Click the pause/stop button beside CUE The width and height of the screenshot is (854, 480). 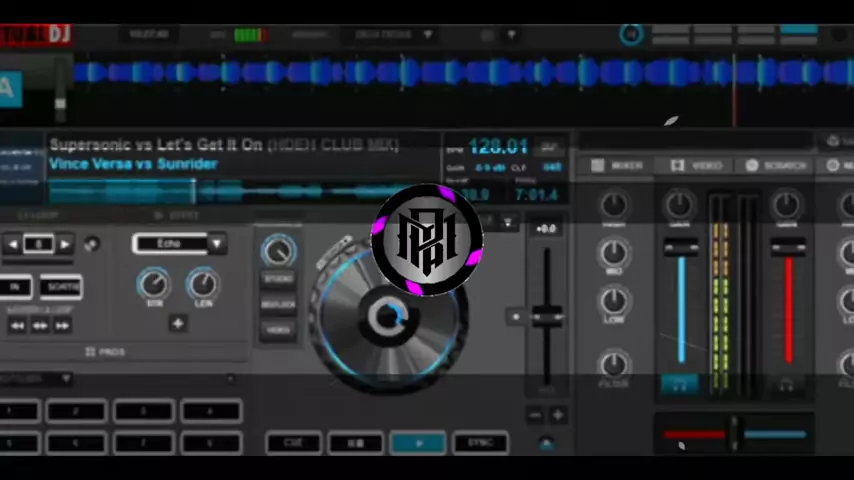[x=355, y=442]
